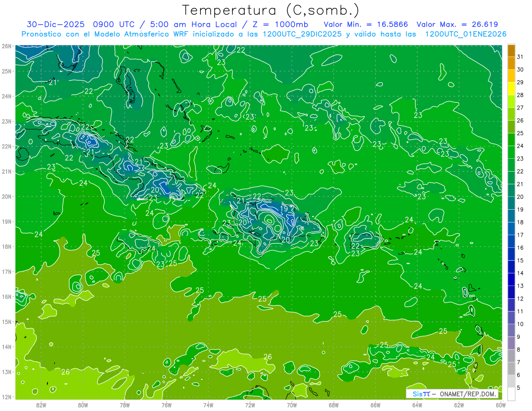Click the orange swatch between 30 and 31
The width and height of the screenshot is (532, 411).
(511, 63)
